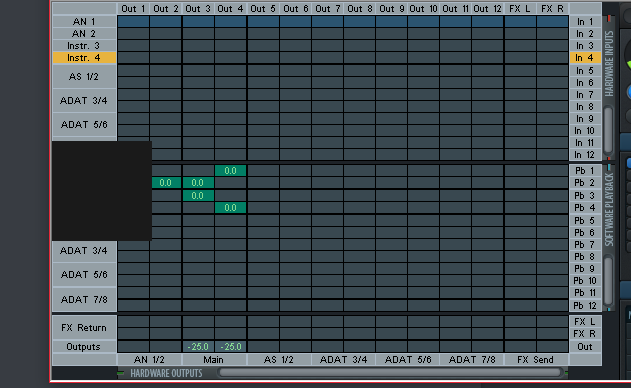The image size is (631, 388).
Task: Select the Out 1 column header
Action: (x=133, y=9)
